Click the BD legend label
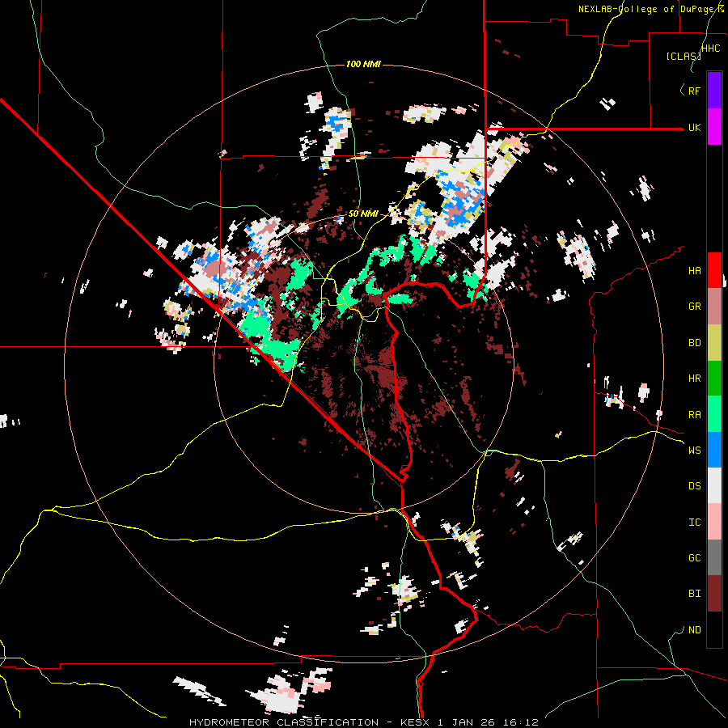 coord(694,343)
